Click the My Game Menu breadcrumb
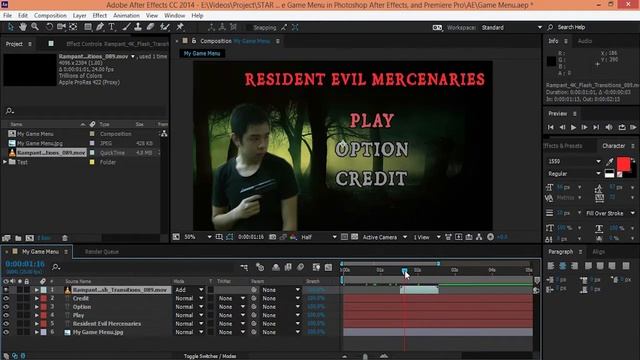Screen dimensions: 640x360 [x=202, y=53]
